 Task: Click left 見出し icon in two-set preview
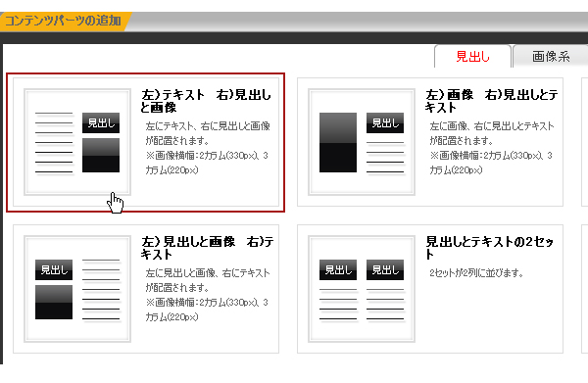click(x=338, y=269)
